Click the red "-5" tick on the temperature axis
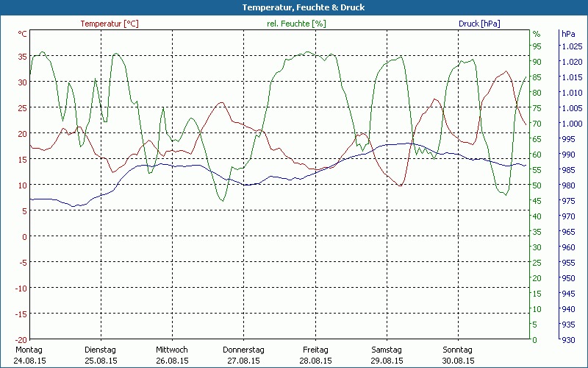This screenshot has height=368, width=588. click(24, 263)
